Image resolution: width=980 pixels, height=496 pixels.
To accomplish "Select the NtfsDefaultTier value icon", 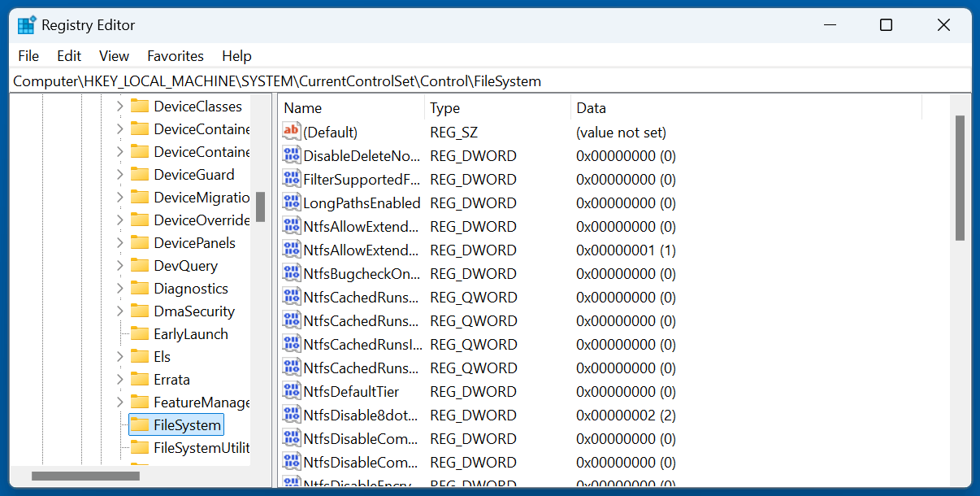I will [x=291, y=391].
